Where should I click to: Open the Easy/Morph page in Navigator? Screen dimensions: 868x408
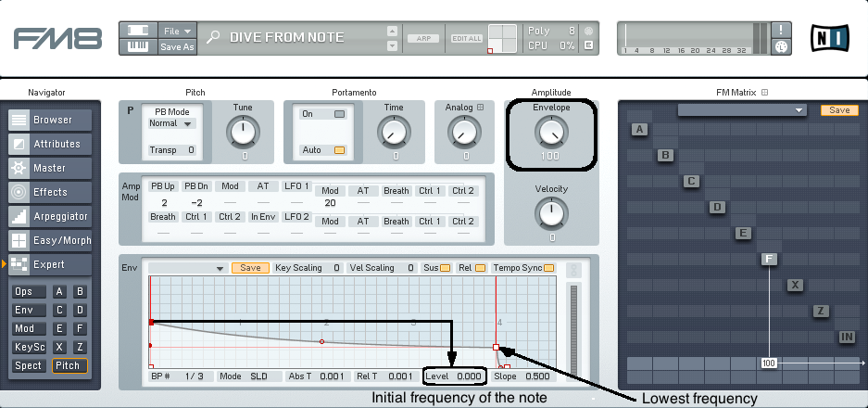coord(50,240)
